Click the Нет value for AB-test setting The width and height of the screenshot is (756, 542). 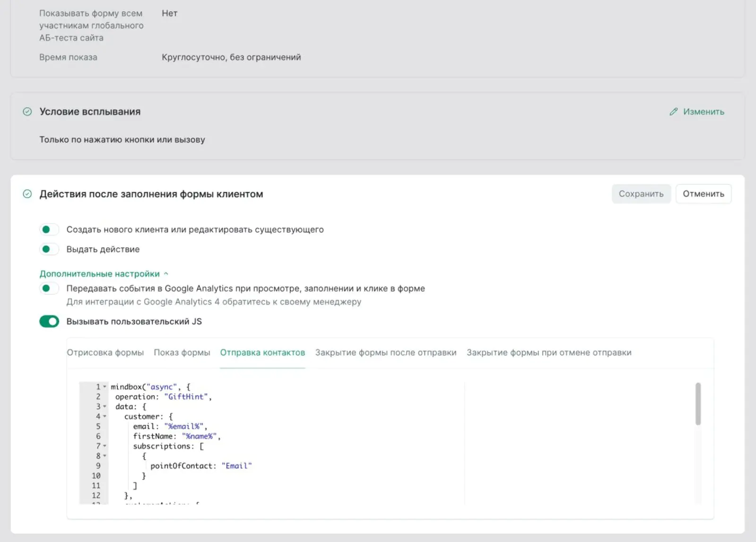click(x=169, y=13)
